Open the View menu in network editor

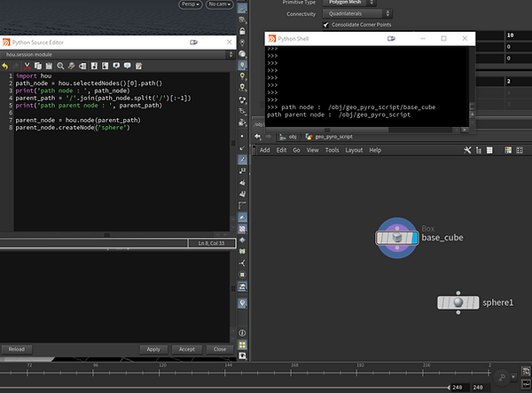click(x=312, y=150)
